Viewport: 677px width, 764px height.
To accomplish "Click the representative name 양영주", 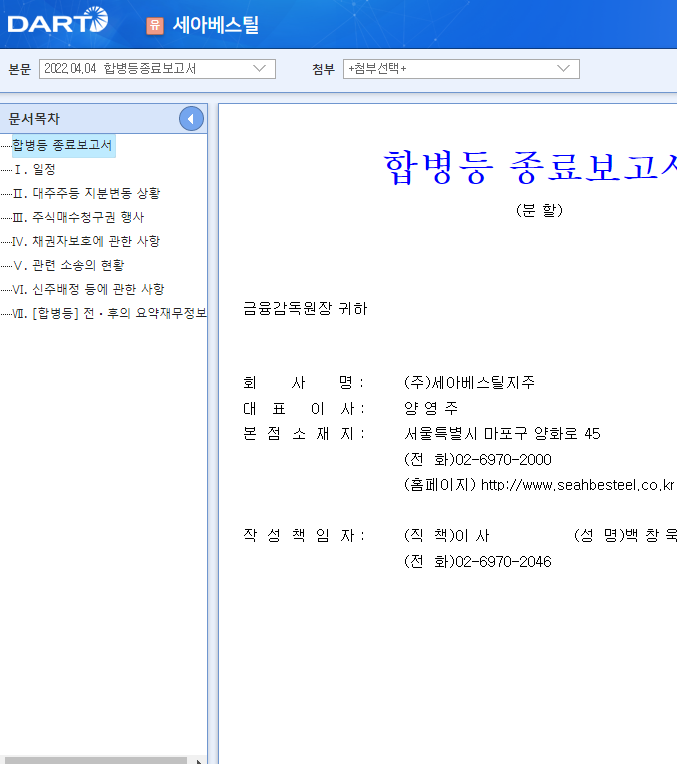I will pyautogui.click(x=431, y=408).
